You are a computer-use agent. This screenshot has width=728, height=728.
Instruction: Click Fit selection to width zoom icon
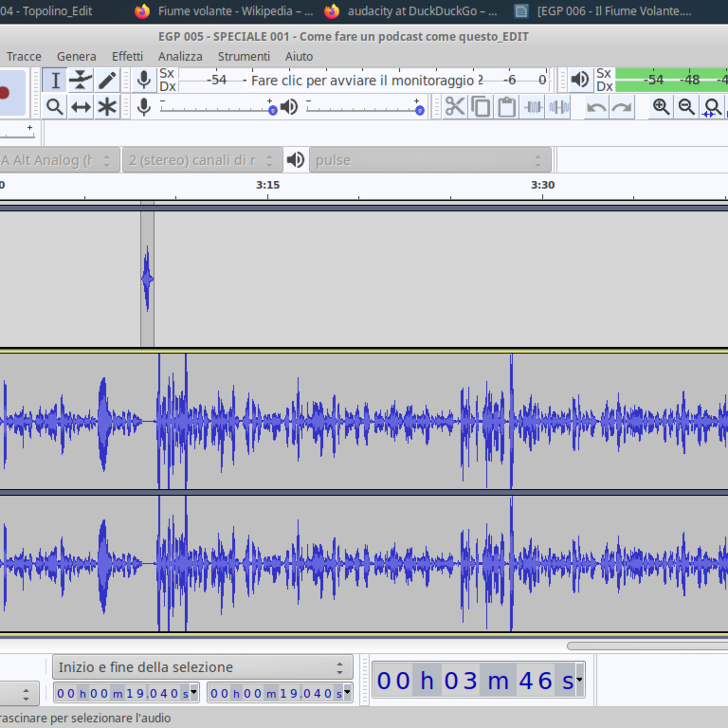click(x=712, y=107)
